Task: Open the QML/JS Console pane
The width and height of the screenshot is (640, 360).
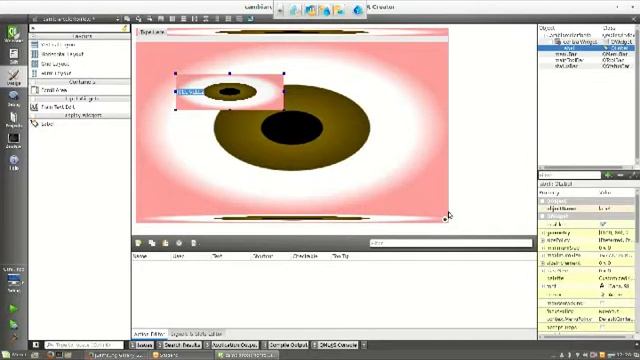Action: (x=335, y=345)
